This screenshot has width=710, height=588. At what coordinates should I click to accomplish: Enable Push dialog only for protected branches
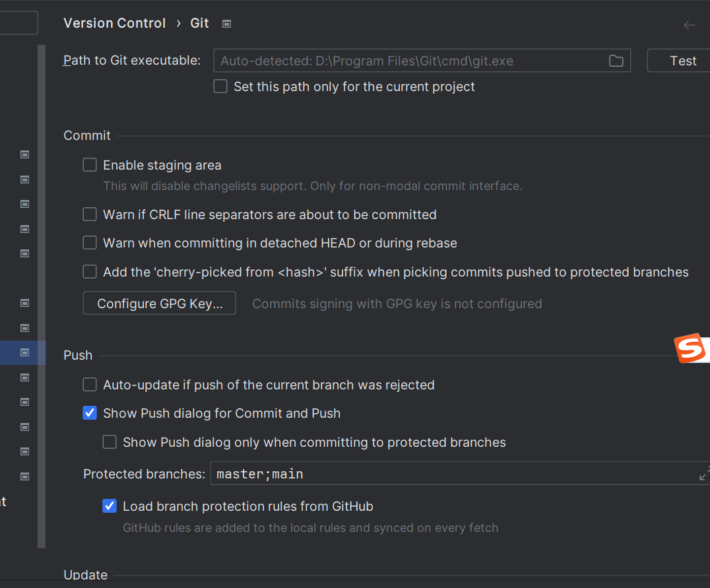110,442
